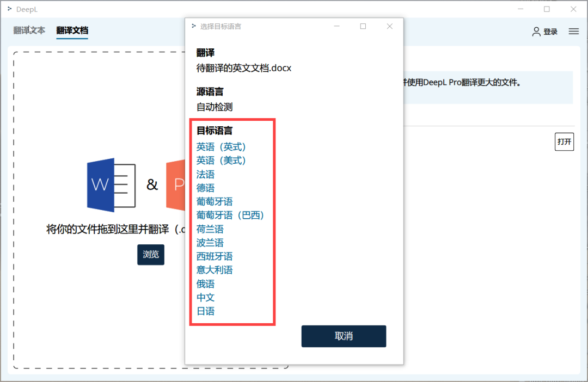The image size is (588, 382).
Task: Select 荷兰语 as target language
Action: click(210, 229)
